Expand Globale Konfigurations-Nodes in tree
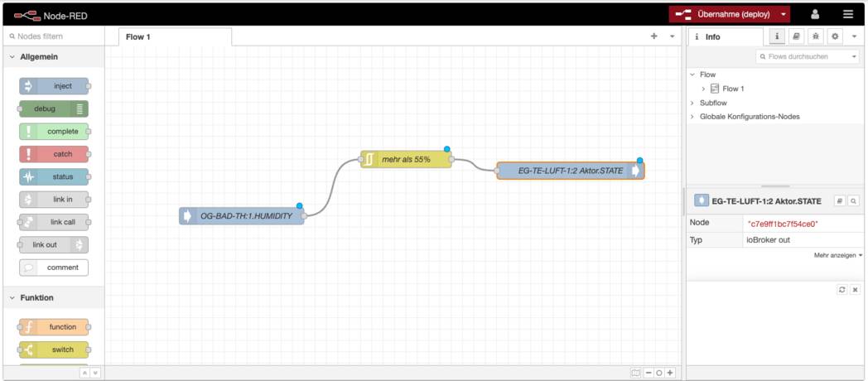868x381 pixels. (692, 117)
